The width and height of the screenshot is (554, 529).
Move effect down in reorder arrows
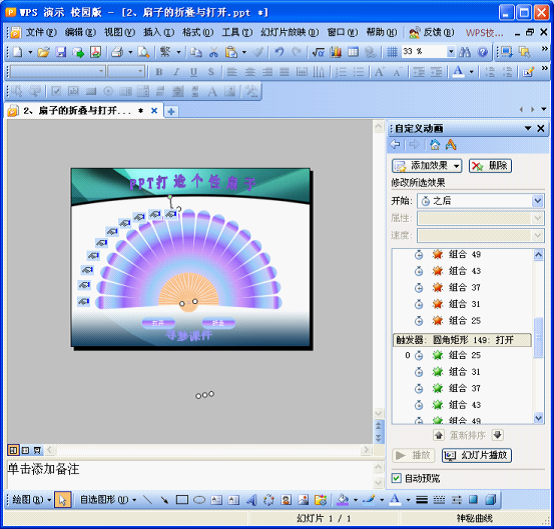tap(498, 435)
